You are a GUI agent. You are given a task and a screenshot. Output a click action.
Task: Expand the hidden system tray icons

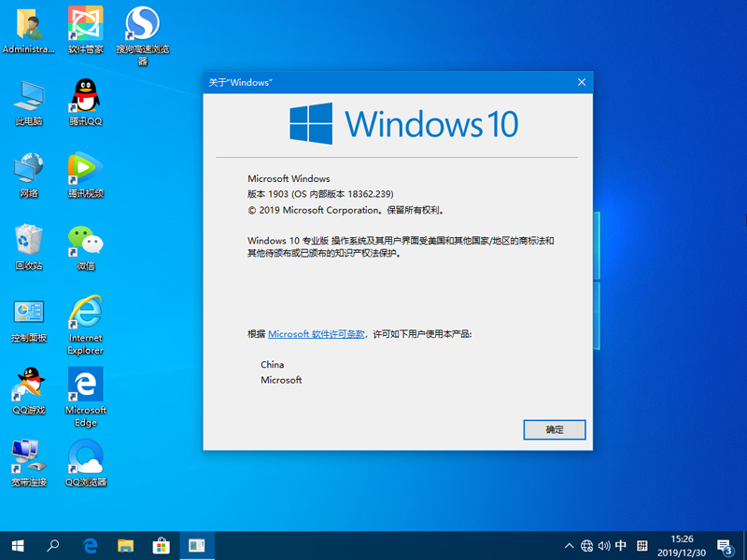click(x=568, y=545)
